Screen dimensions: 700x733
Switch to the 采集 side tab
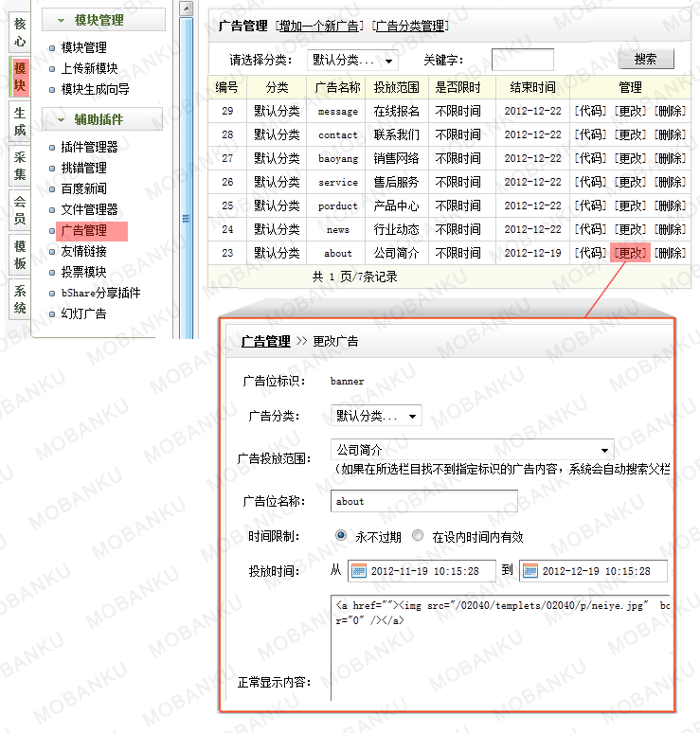20,166
